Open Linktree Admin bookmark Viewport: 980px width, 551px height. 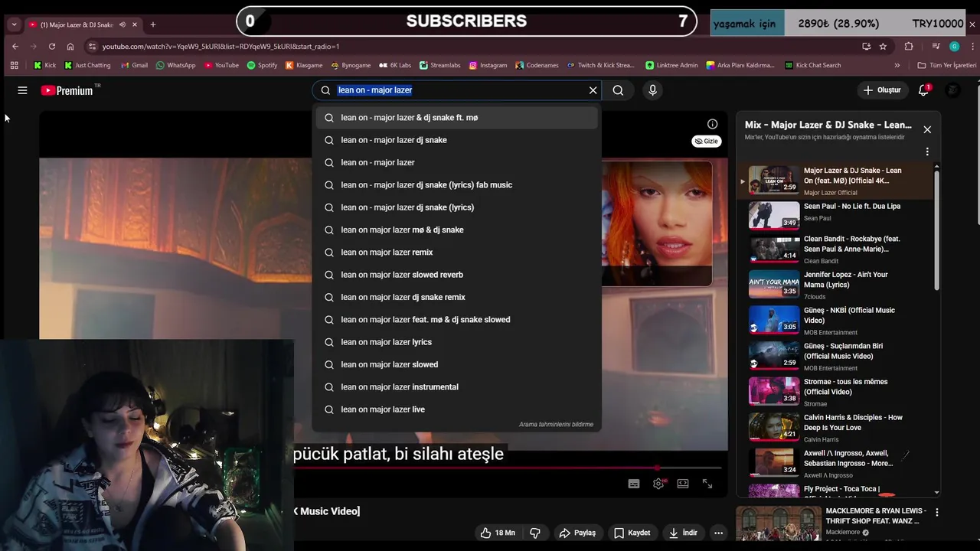(x=671, y=66)
